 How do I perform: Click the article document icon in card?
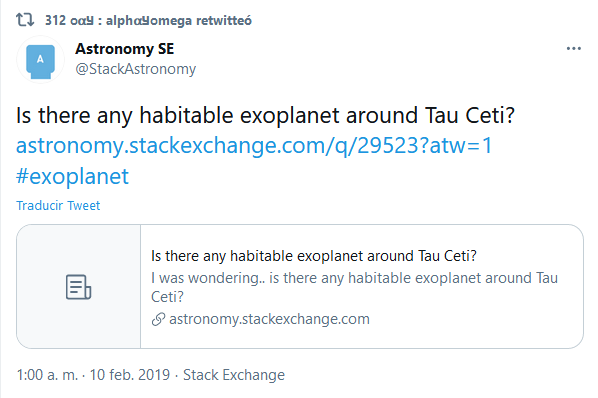click(x=78, y=287)
